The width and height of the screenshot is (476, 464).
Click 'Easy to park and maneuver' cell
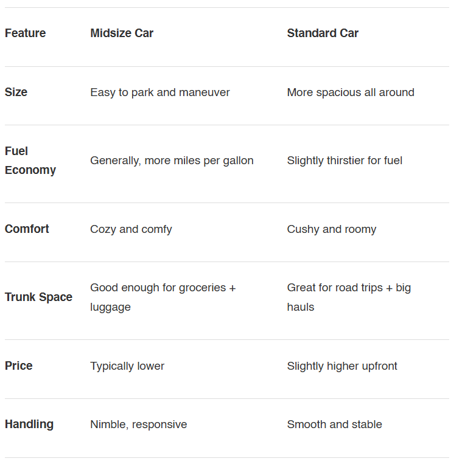160,92
